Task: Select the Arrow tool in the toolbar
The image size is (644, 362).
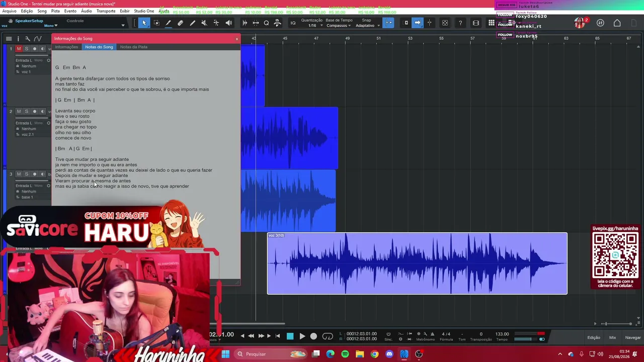Action: coord(144,23)
